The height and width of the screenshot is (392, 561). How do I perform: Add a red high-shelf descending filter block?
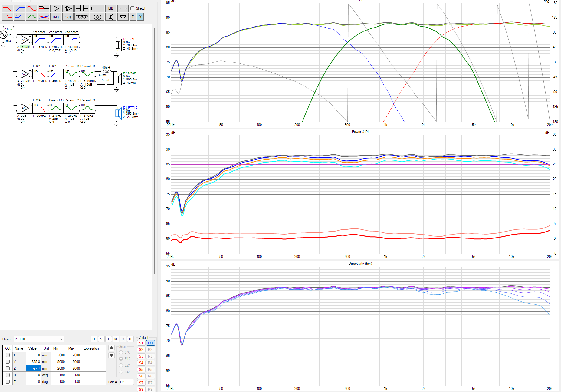coord(7,17)
